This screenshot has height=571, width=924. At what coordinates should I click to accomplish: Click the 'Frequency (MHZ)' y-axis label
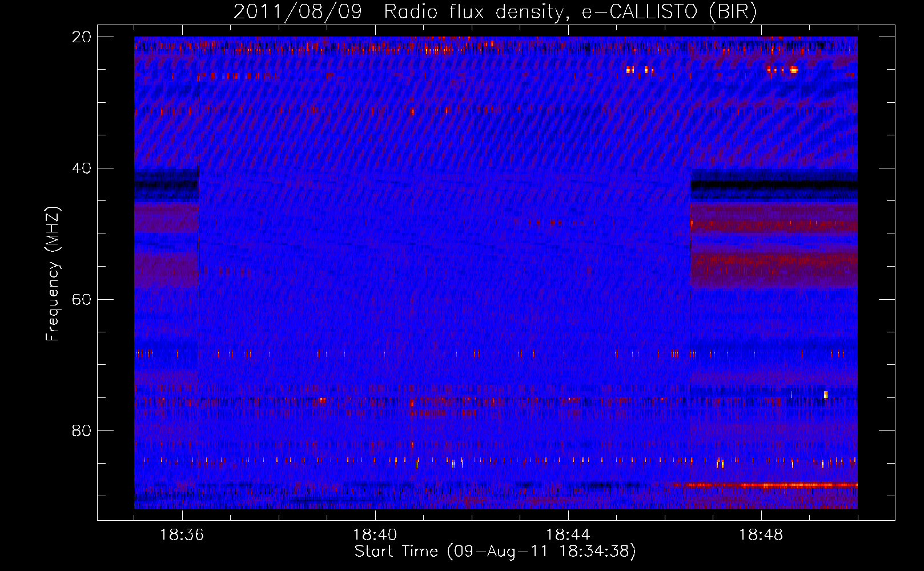coord(53,274)
